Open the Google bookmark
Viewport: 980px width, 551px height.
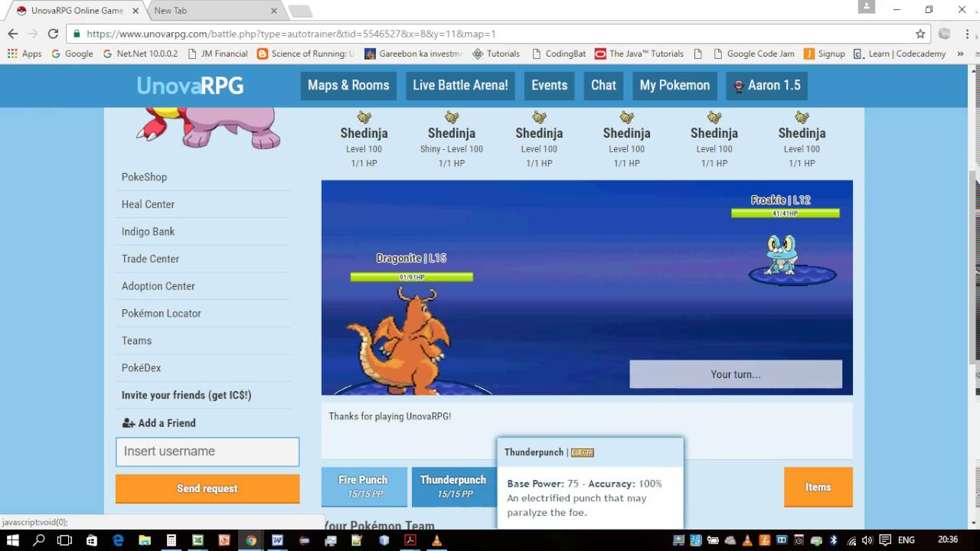pyautogui.click(x=72, y=54)
